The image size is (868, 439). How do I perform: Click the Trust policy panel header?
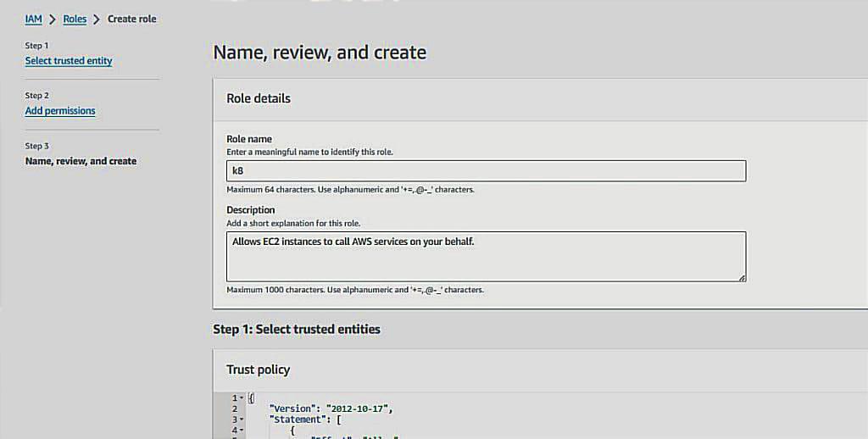coord(258,370)
